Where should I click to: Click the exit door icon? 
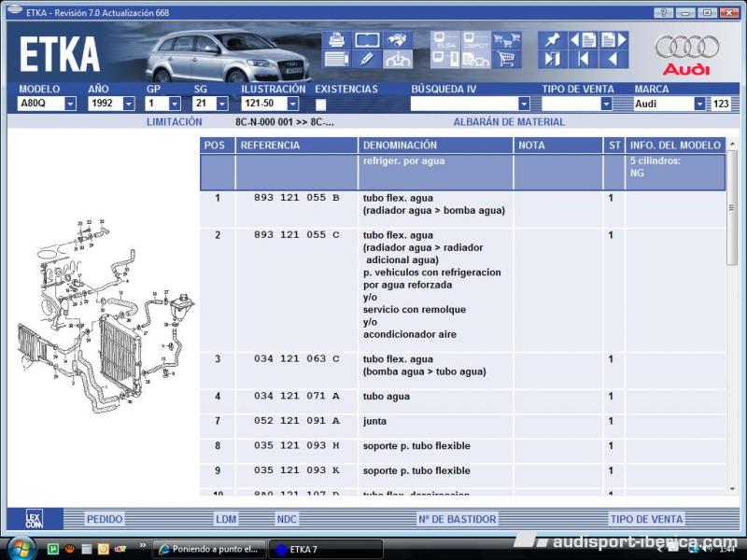click(553, 59)
